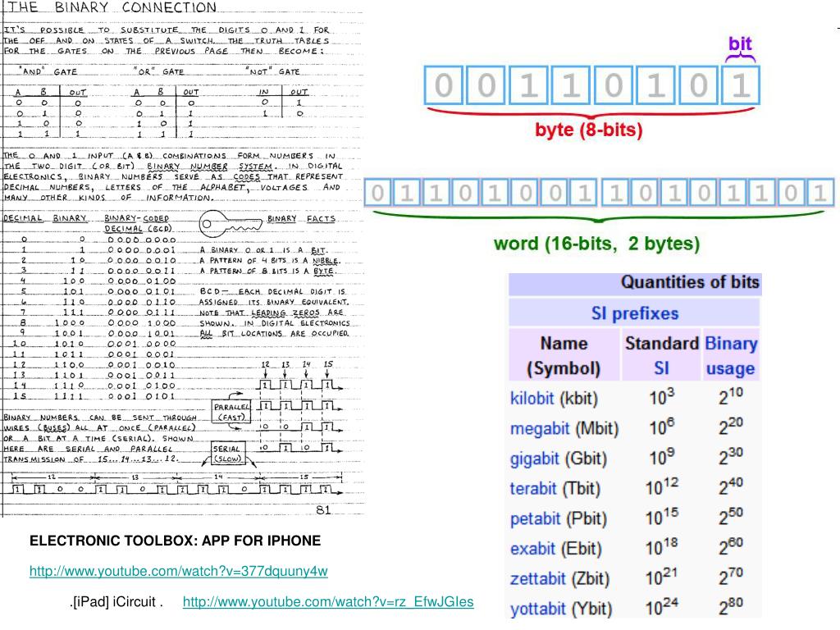Select the 10^21 value for zettabit
This screenshot has width=840, height=630.
pyautogui.click(x=662, y=577)
